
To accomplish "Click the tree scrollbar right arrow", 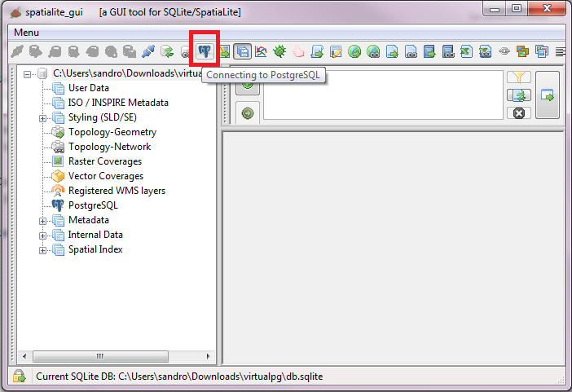I will 209,356.
